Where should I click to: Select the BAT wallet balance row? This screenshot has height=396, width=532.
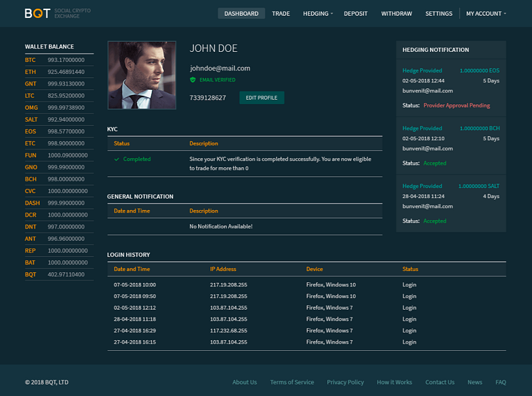[59, 262]
